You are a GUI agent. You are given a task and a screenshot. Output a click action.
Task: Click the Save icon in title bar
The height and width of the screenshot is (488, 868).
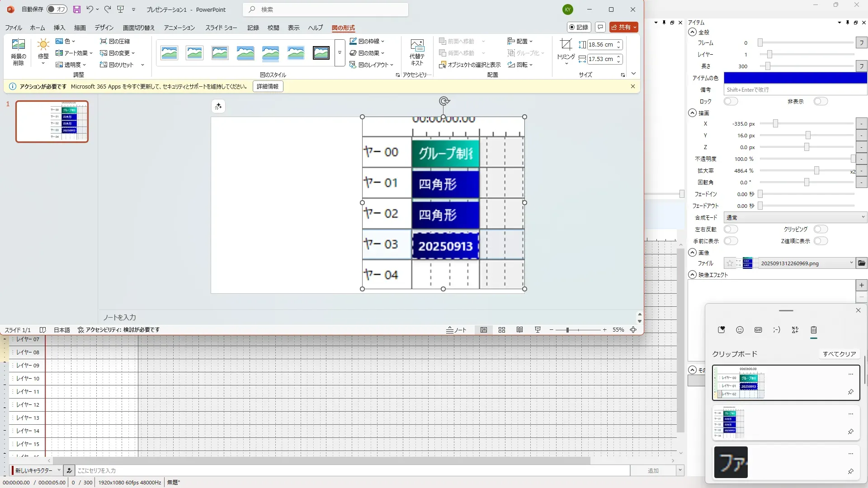click(x=77, y=9)
